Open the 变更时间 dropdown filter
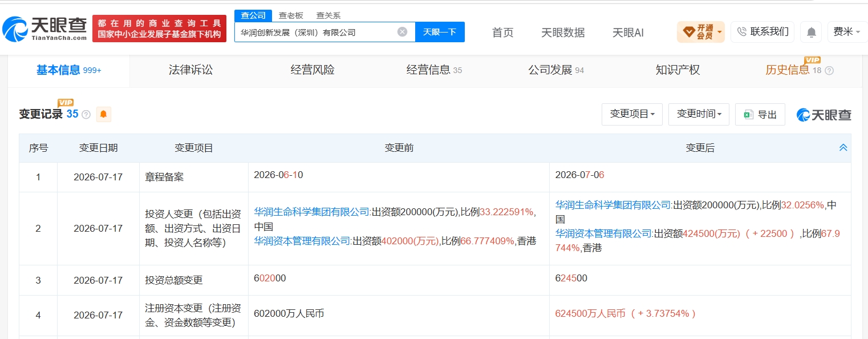Screen dimensions: 868x339 coord(699,114)
